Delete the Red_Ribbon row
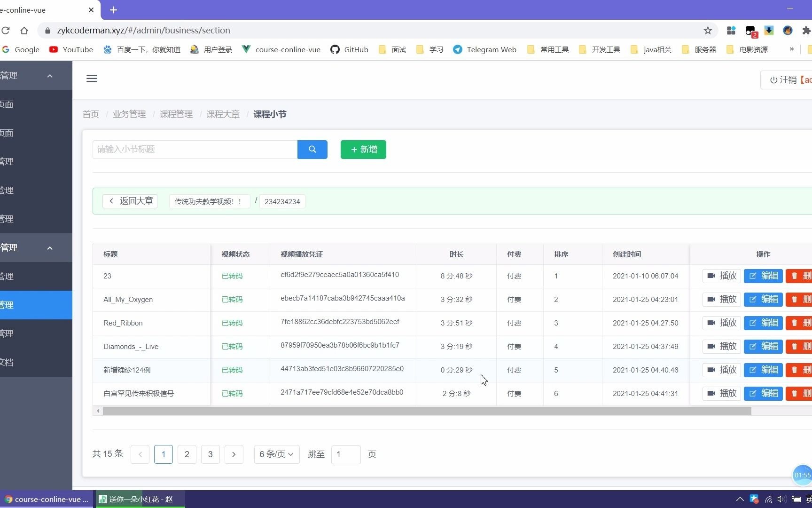This screenshot has width=812, height=508. [799, 323]
